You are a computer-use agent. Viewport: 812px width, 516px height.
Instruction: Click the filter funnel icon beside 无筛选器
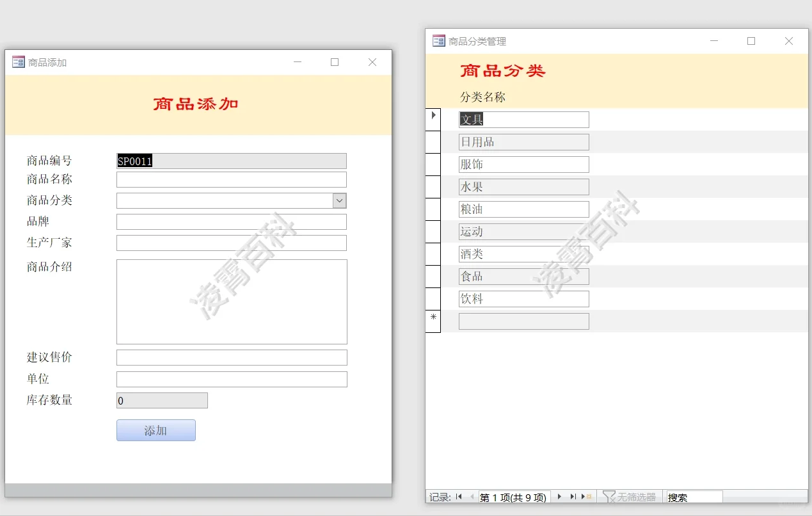pos(610,496)
